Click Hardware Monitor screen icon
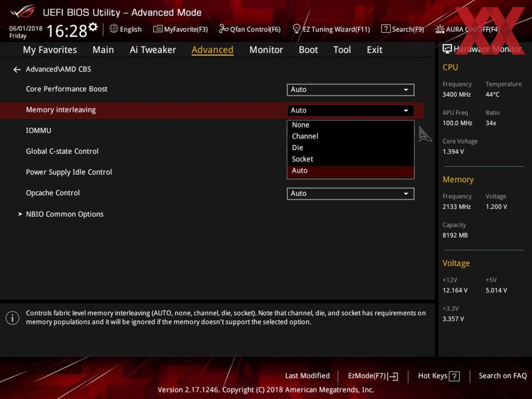532x399 pixels. click(447, 49)
